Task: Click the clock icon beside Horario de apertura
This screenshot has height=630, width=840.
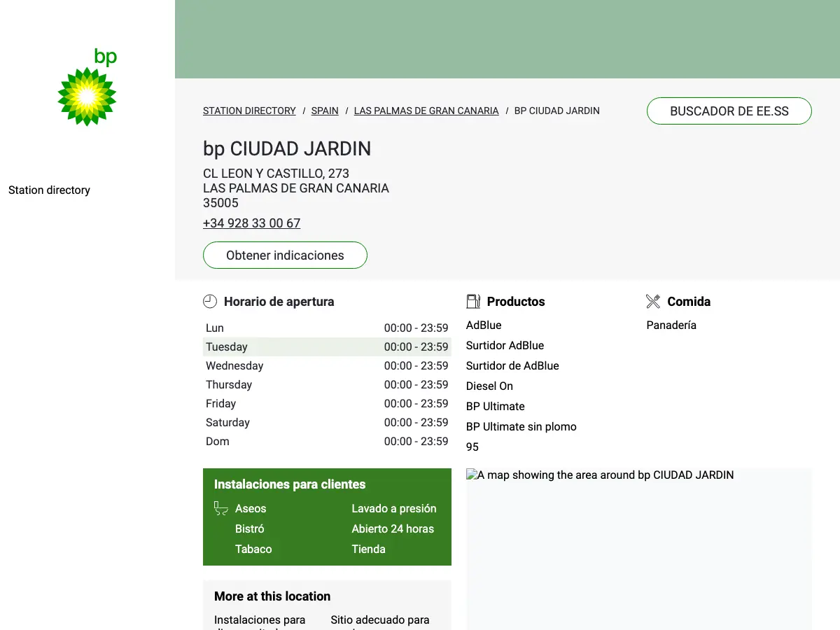Action: (210, 302)
